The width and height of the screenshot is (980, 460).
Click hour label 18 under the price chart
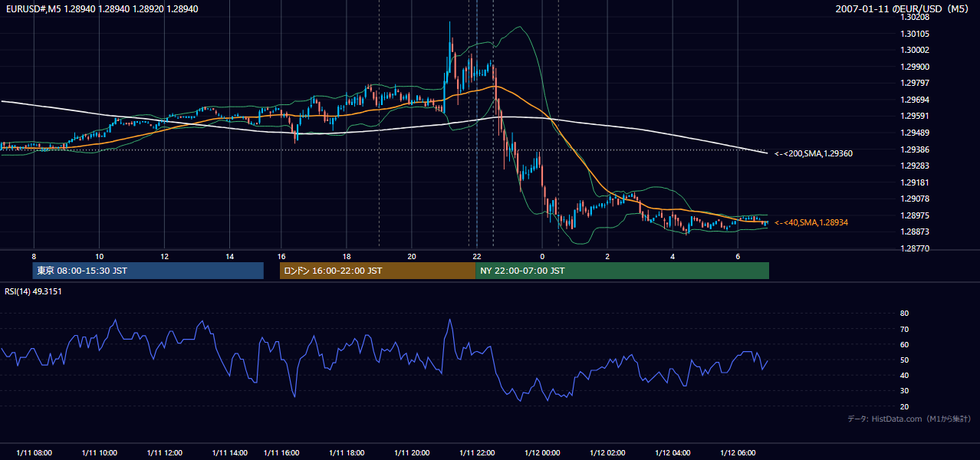point(347,256)
